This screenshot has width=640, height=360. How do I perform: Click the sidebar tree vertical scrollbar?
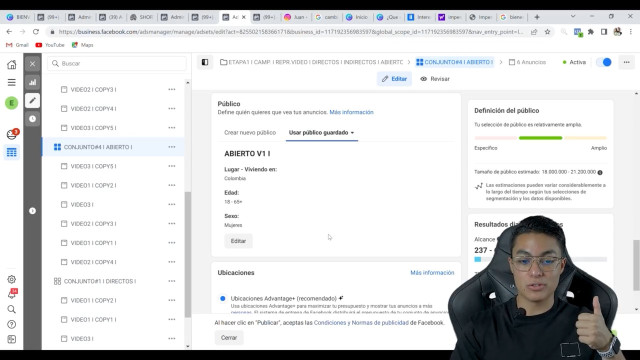point(188,254)
